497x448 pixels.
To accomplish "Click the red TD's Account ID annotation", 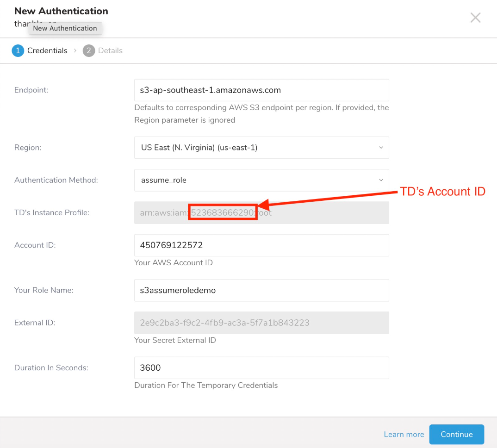I will (442, 192).
